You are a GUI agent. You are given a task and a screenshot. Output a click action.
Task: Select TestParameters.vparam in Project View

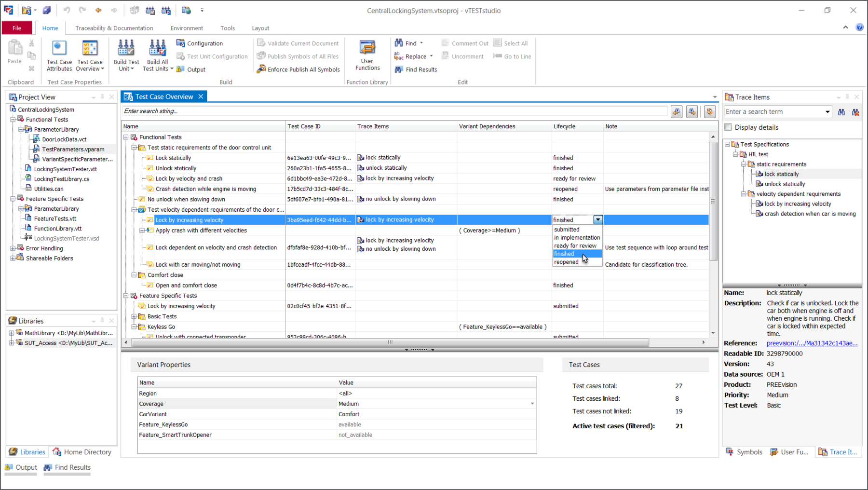click(x=73, y=149)
